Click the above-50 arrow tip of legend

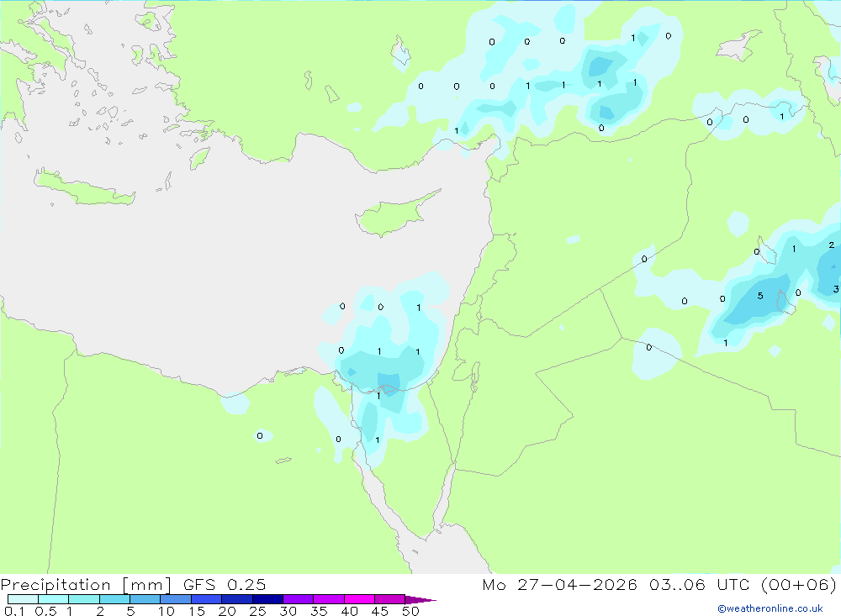pyautogui.click(x=421, y=600)
